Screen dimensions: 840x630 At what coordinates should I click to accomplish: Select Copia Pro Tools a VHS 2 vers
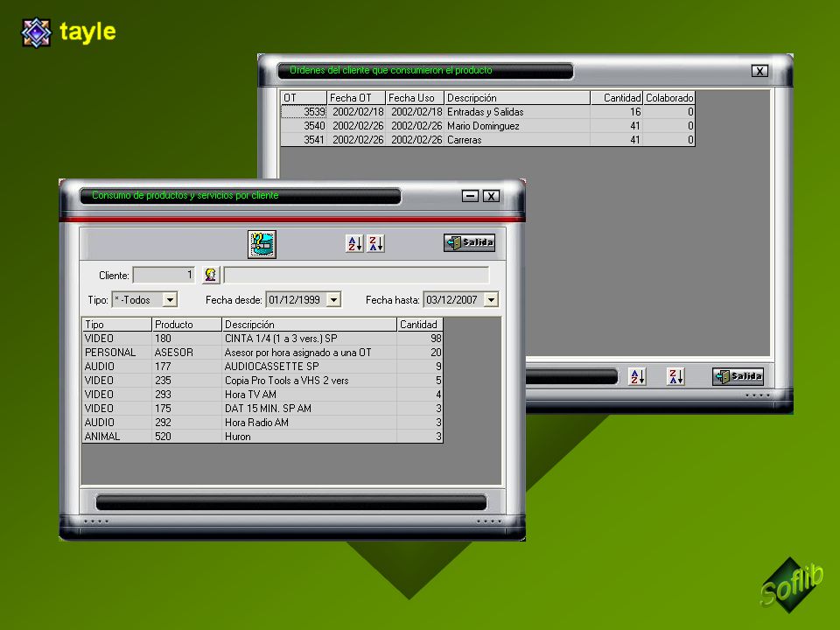262,381
